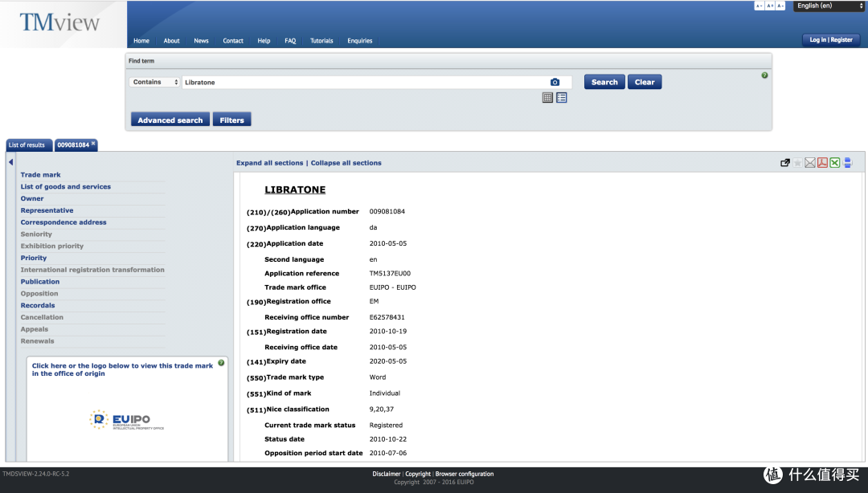Export trade mark details to PDF
This screenshot has height=493, width=868.
pyautogui.click(x=823, y=163)
